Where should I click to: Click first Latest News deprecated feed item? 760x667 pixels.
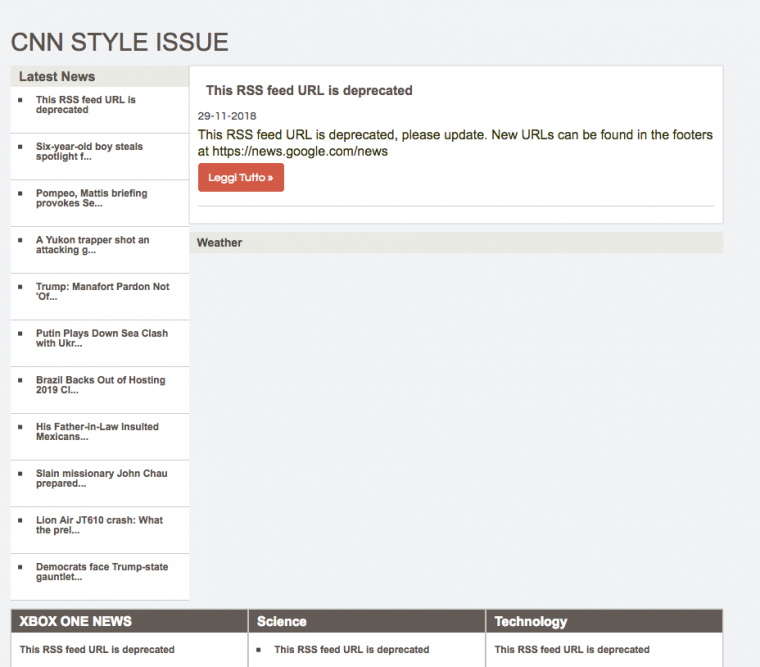click(85, 105)
